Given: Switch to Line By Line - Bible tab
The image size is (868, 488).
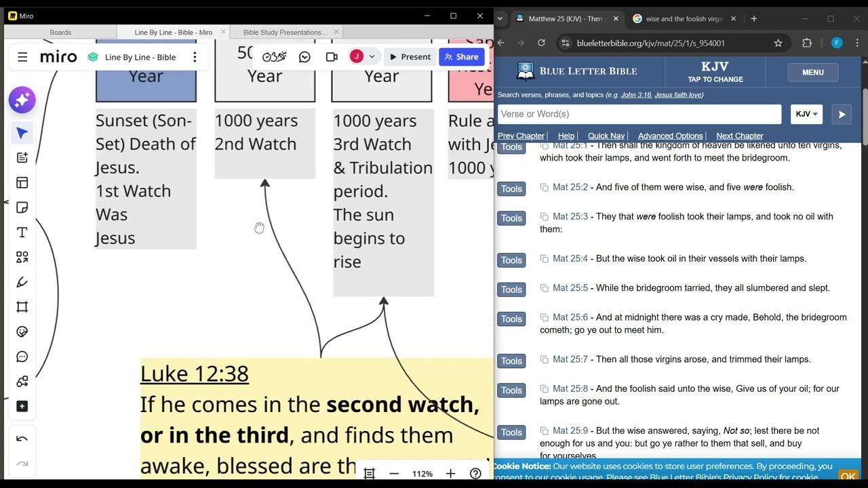Looking at the screenshot, I should pyautogui.click(x=173, y=32).
